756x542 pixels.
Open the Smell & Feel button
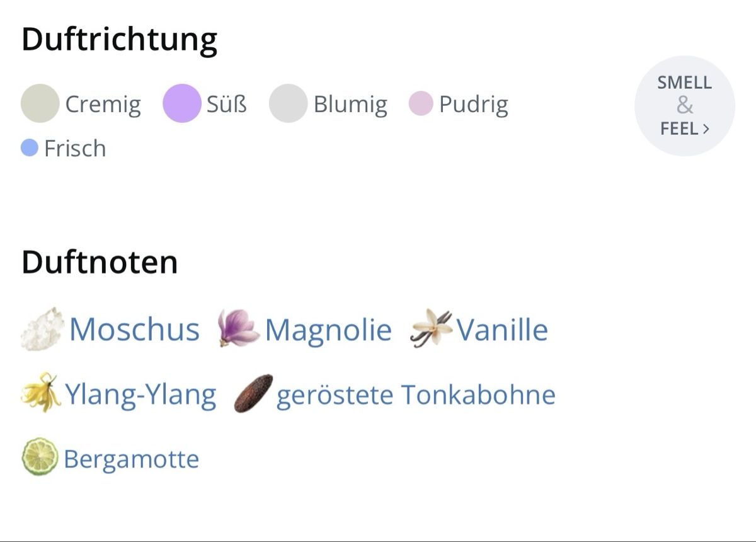685,106
